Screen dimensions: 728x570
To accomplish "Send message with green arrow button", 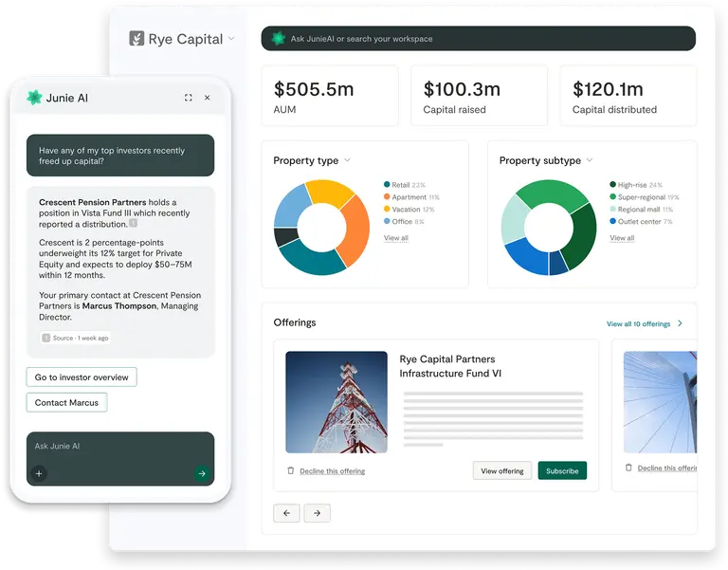I will click(x=202, y=473).
